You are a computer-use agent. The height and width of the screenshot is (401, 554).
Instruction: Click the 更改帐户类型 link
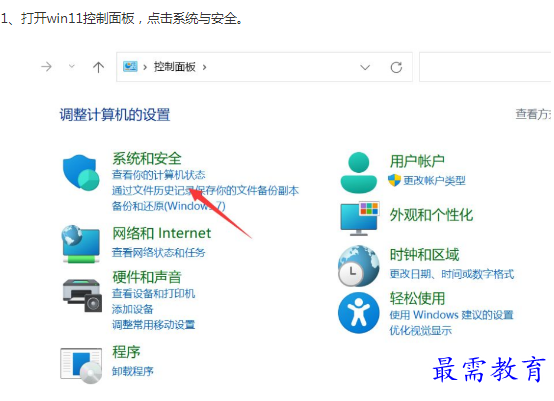click(x=434, y=181)
